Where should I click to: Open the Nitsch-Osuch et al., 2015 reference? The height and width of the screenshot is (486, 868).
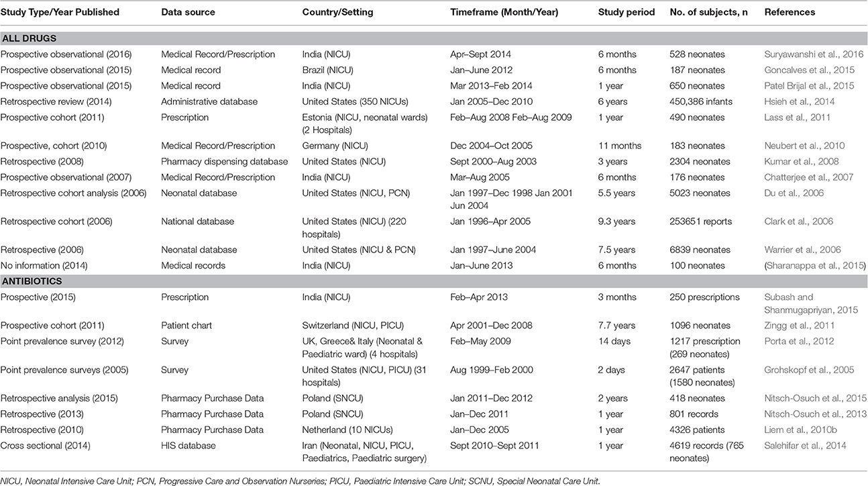[x=816, y=398]
